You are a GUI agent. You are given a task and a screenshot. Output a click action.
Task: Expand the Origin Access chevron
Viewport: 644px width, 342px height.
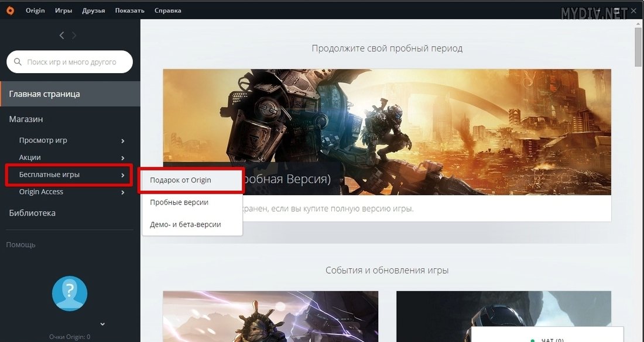[x=123, y=192]
